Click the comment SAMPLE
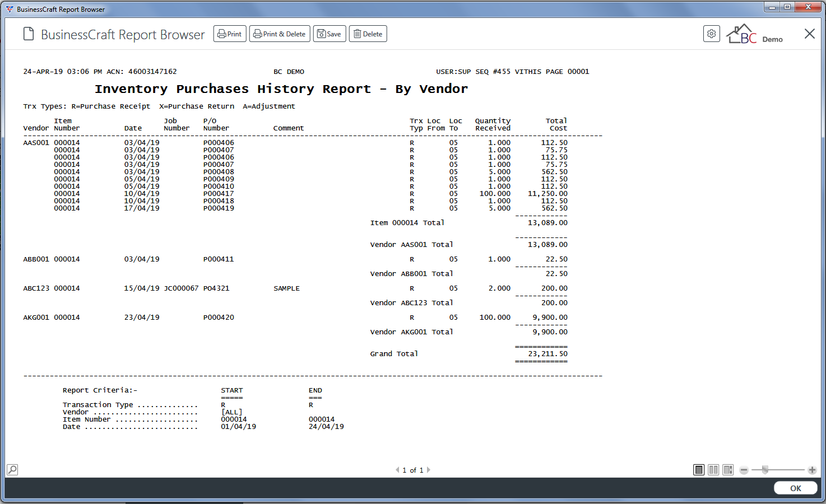826x504 pixels. [286, 288]
